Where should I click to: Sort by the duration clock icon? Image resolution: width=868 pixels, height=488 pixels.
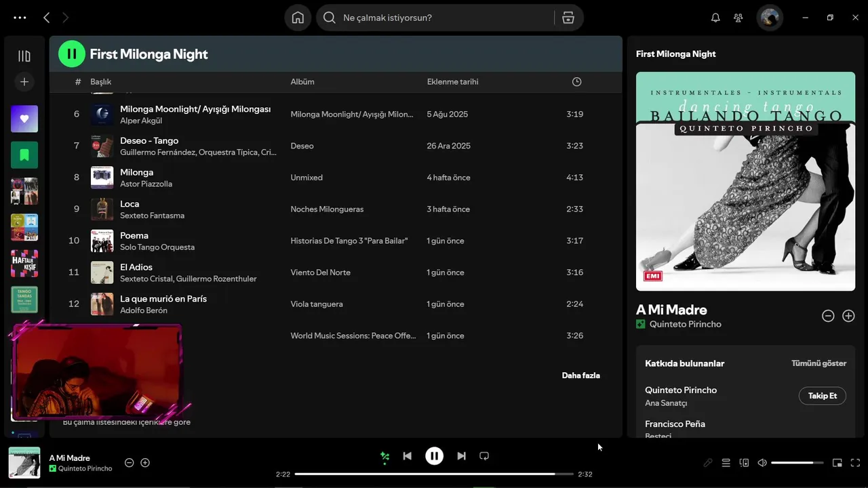click(576, 82)
